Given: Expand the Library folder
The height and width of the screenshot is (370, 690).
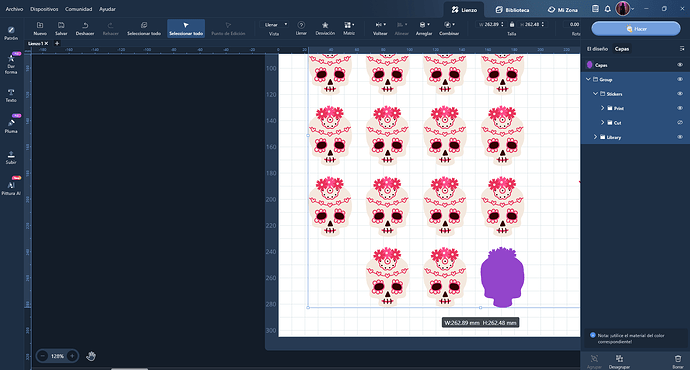Looking at the screenshot, I should (595, 137).
